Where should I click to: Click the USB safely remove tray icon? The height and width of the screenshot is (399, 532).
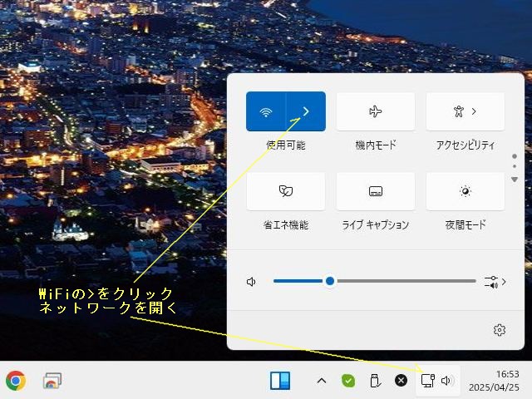pos(375,381)
